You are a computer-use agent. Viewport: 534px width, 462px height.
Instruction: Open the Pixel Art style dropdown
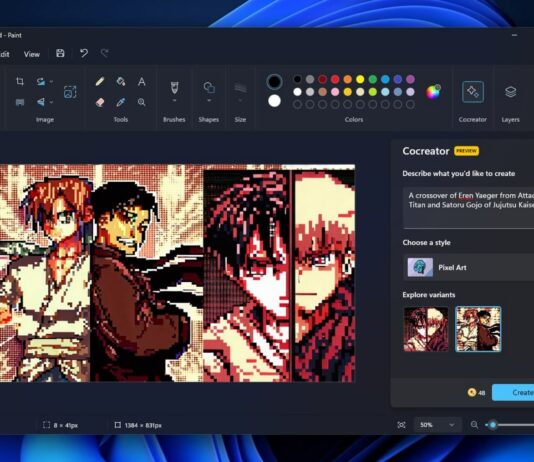[468, 267]
